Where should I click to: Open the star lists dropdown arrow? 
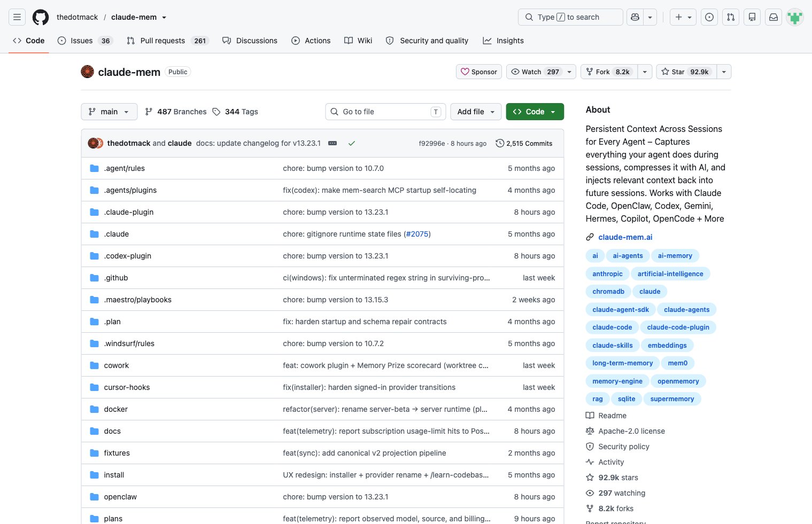pyautogui.click(x=724, y=72)
